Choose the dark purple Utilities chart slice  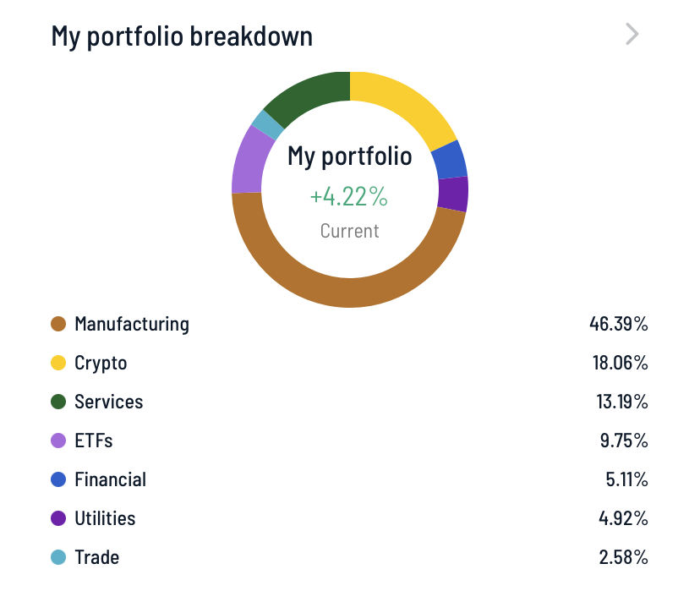[x=452, y=194]
